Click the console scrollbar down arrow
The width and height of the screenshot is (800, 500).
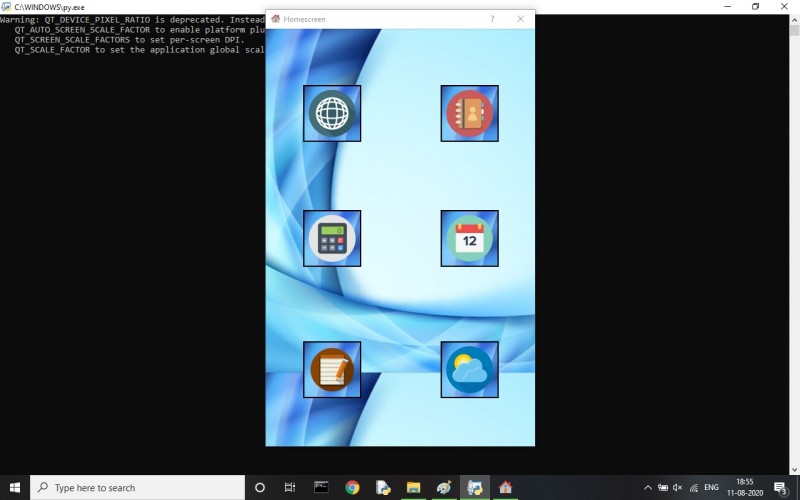pos(794,469)
